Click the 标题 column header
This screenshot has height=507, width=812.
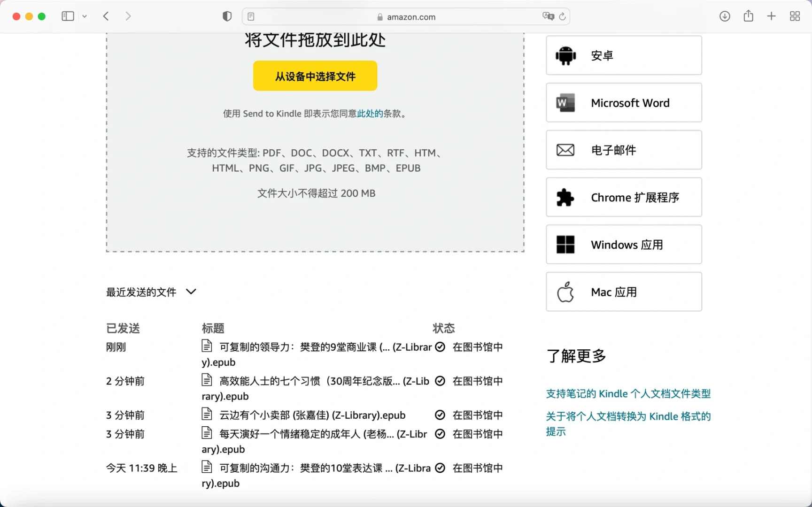(213, 328)
